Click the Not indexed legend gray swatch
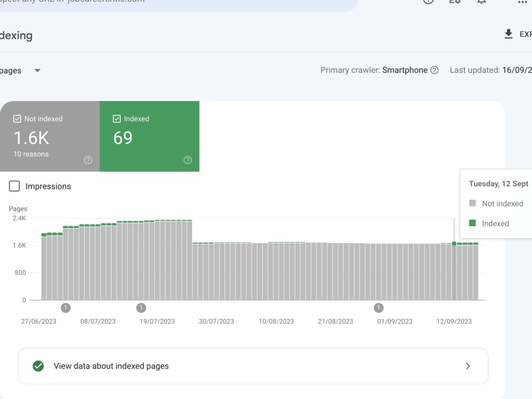This screenshot has width=532, height=399. click(472, 203)
